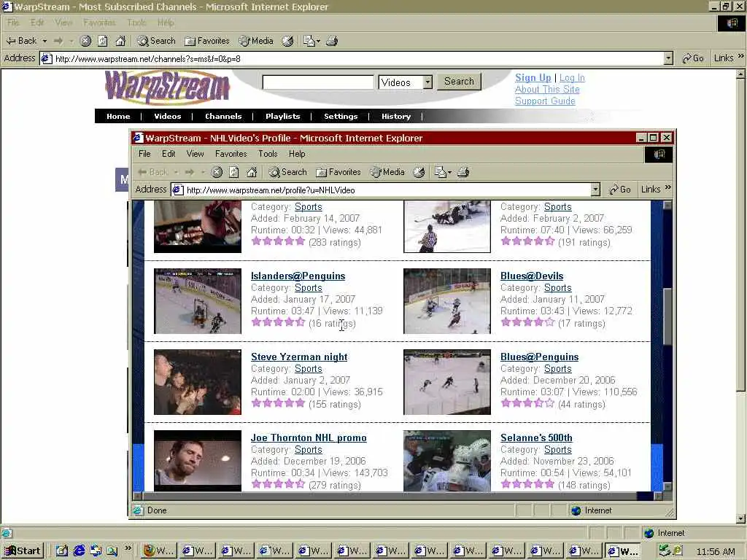Open Favorites menu in NHLVideo profile window
The image size is (747, 560).
coord(231,154)
